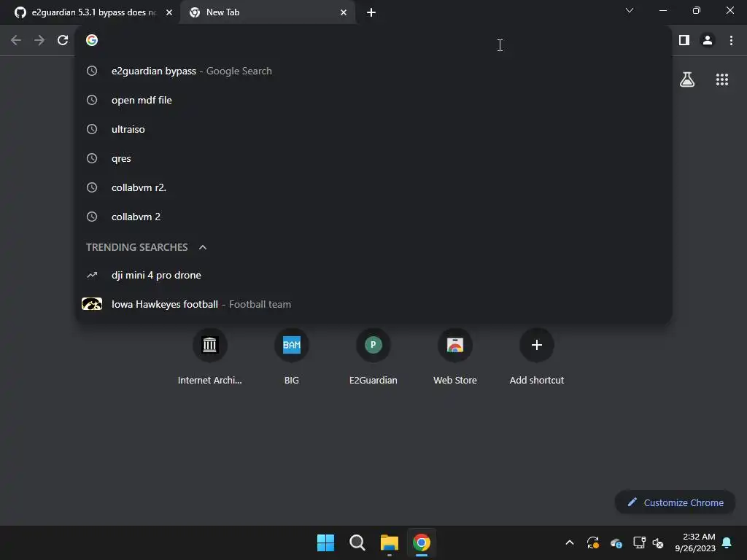Open the BIG shortcut tile
This screenshot has height=560, width=747.
(x=292, y=357)
